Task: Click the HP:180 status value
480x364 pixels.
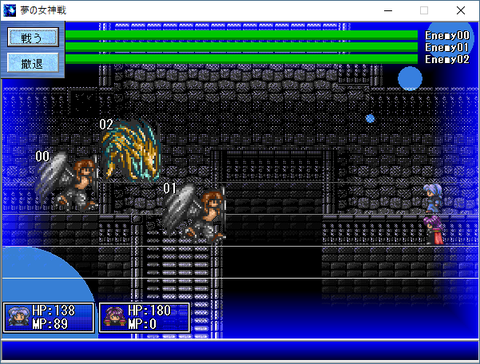Action: click(x=149, y=311)
